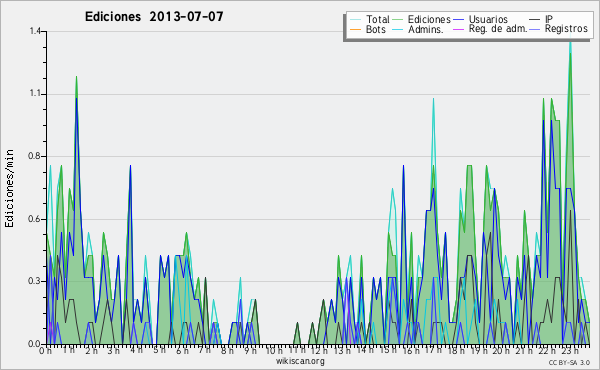Click the '18 h' x-axis label

(x=456, y=351)
